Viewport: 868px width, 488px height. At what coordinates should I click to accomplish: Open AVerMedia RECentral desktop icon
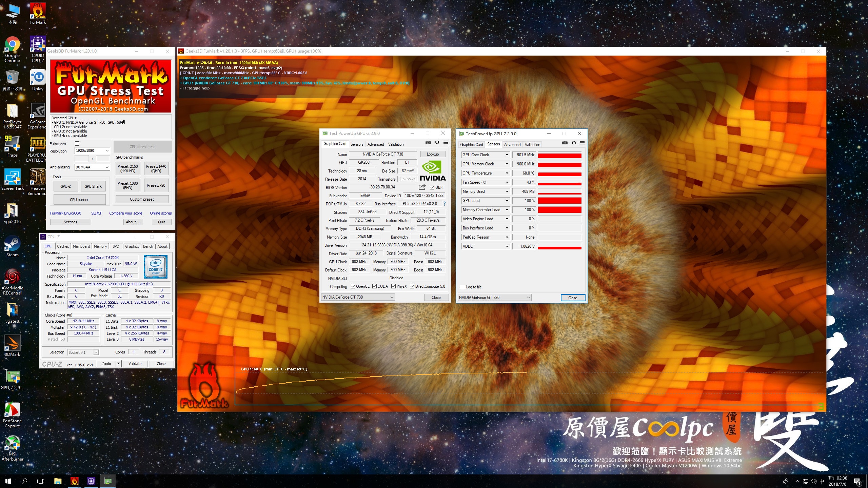[12, 282]
